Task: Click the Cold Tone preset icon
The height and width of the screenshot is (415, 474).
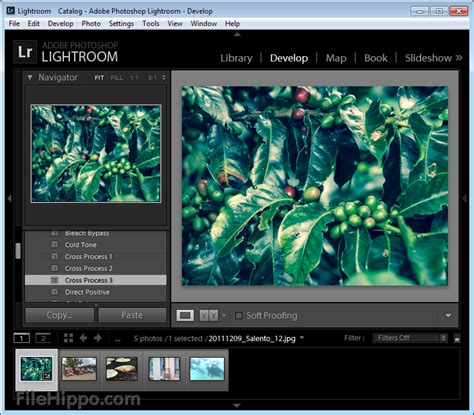Action: 54,245
